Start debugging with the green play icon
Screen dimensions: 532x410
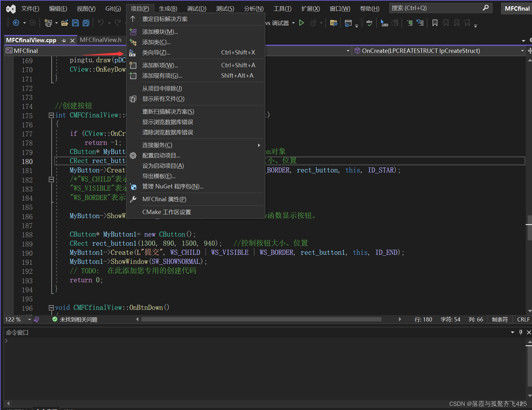click(301, 23)
